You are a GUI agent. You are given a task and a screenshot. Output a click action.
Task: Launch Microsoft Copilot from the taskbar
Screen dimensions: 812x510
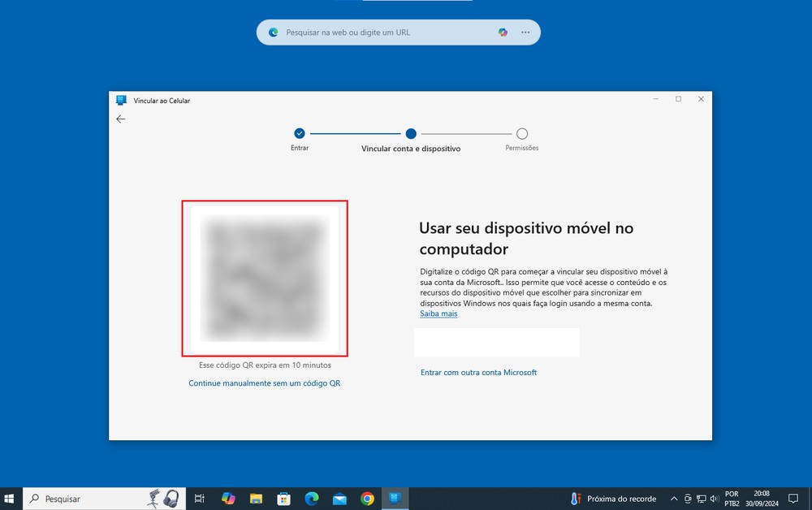click(227, 498)
